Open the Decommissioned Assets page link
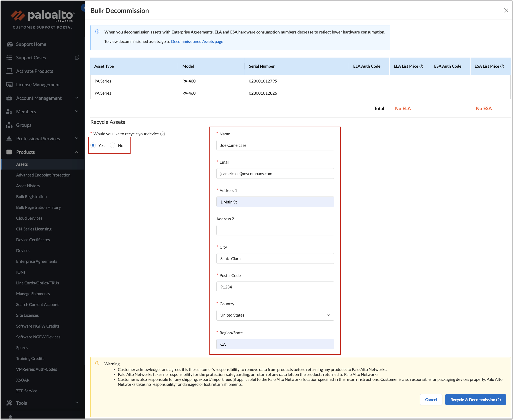The image size is (513, 420). click(197, 41)
